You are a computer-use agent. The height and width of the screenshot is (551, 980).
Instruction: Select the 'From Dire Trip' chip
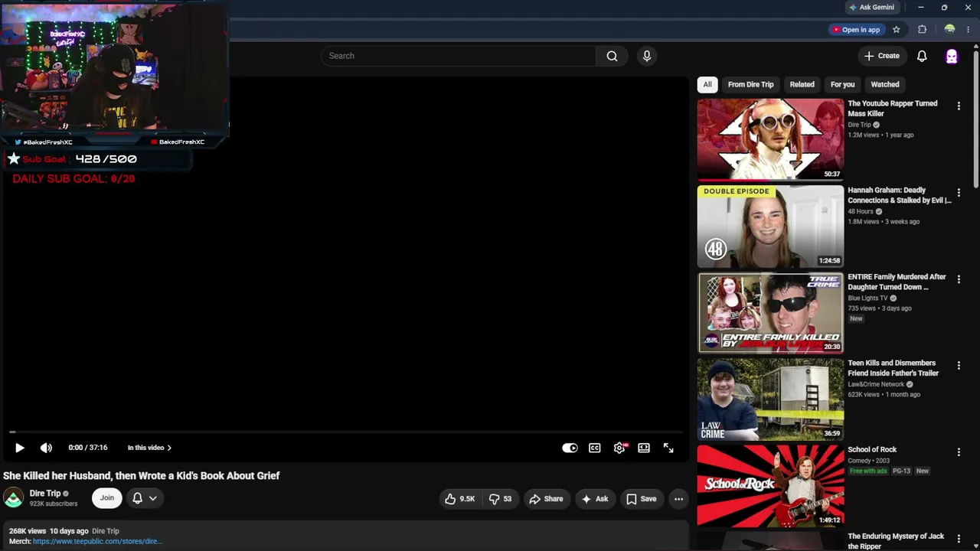click(750, 84)
